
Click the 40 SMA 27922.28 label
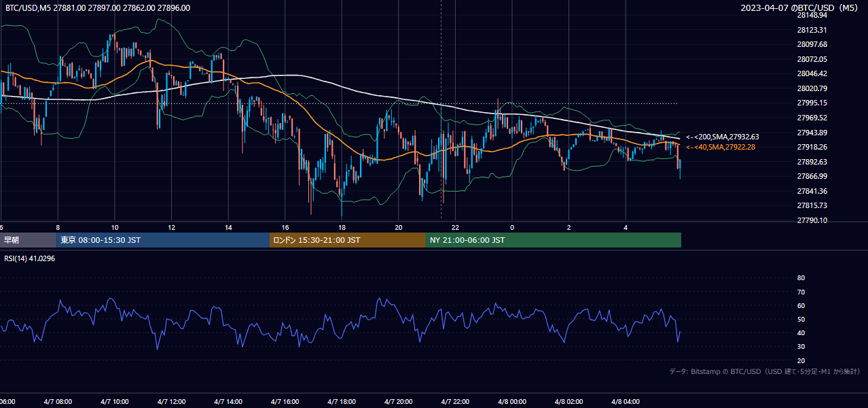tap(719, 147)
